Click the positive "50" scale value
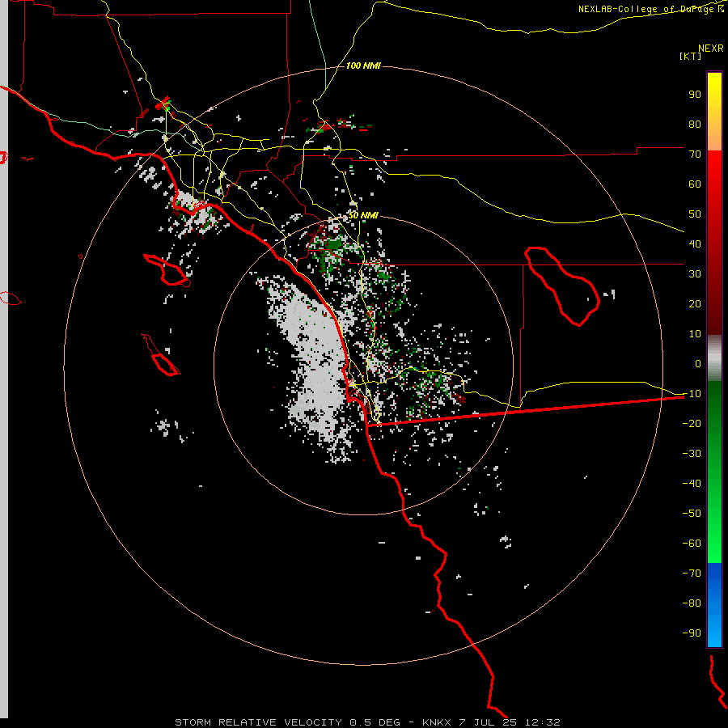 [695, 214]
